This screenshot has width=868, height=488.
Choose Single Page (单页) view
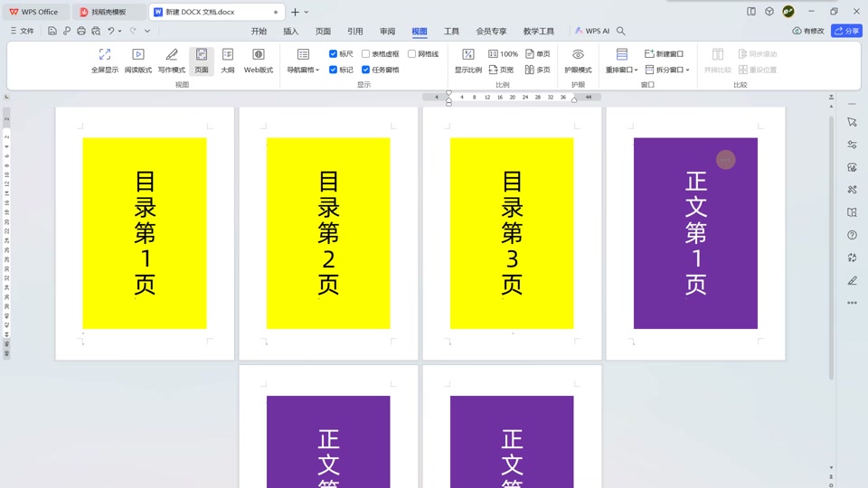coord(537,53)
